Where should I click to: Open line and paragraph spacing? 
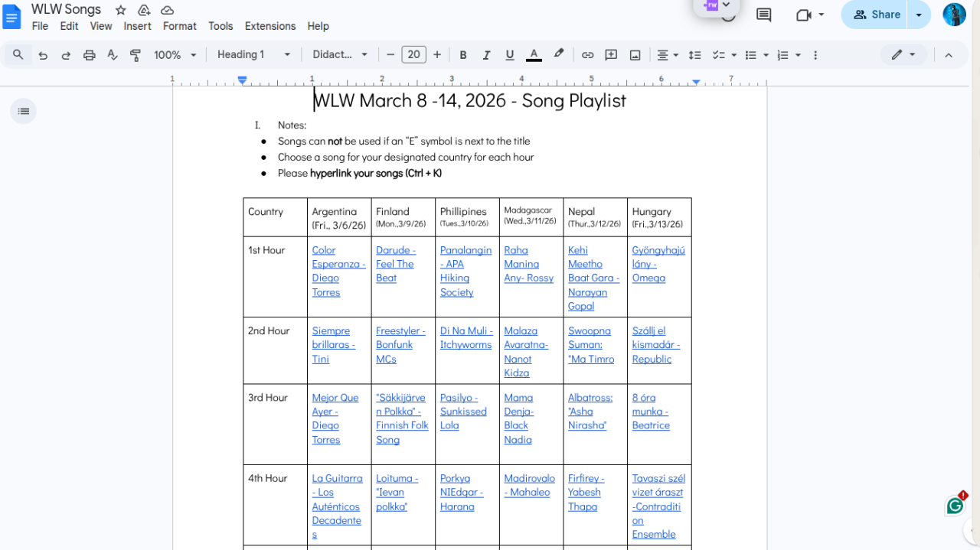pos(694,55)
